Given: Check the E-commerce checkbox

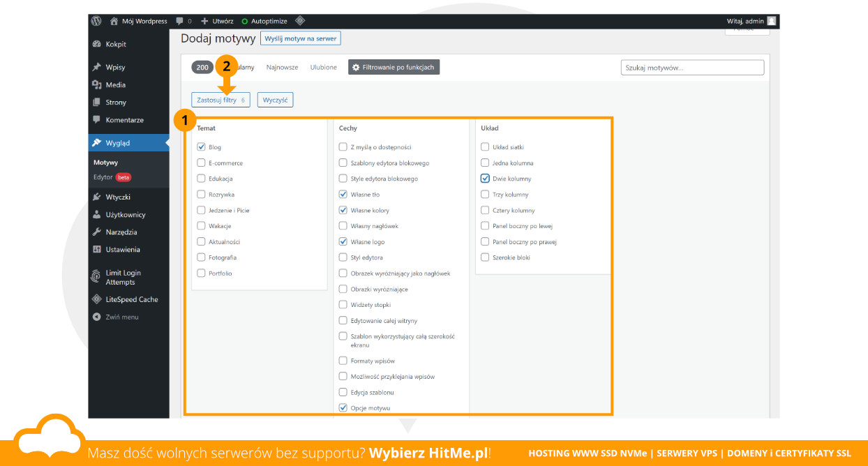Looking at the screenshot, I should pyautogui.click(x=202, y=163).
